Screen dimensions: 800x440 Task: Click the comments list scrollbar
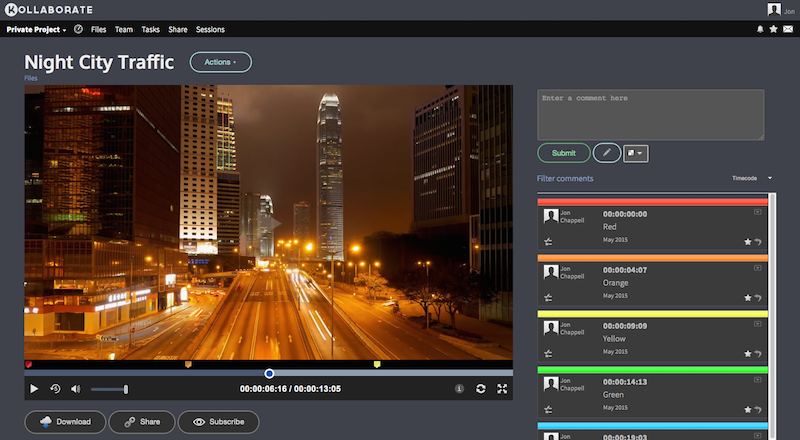click(772, 316)
